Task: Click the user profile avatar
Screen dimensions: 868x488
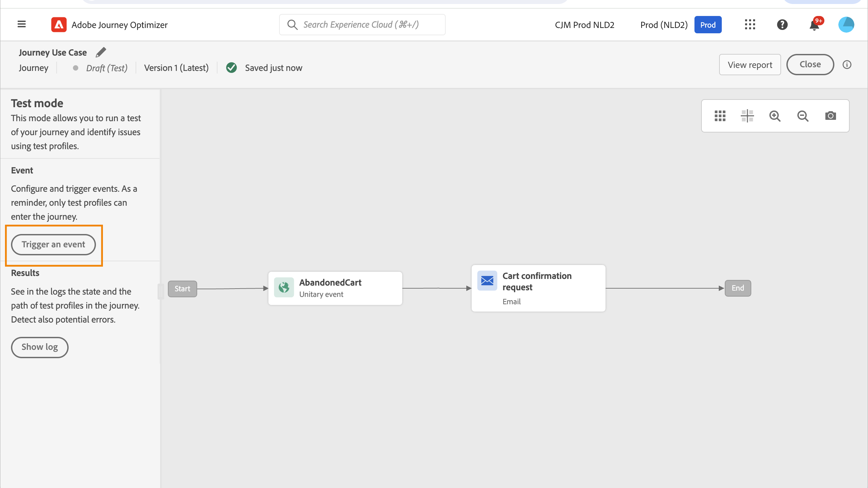Action: 846,25
